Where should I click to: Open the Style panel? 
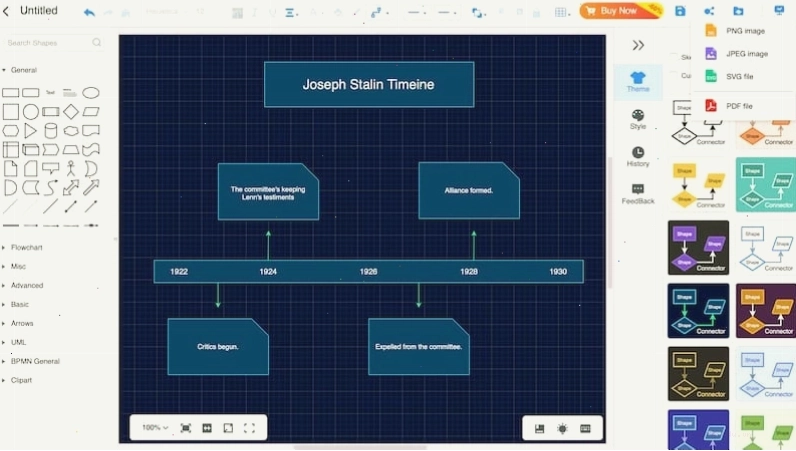[638, 119]
